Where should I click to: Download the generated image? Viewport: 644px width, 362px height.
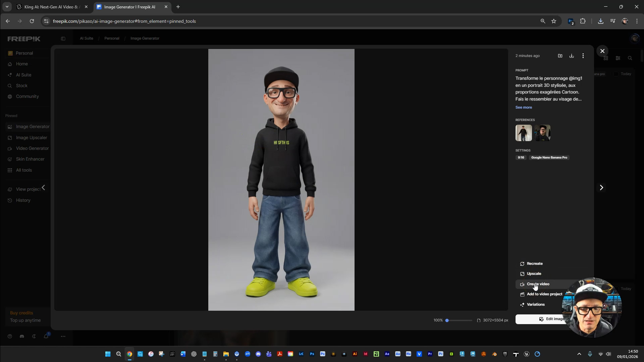tap(572, 56)
